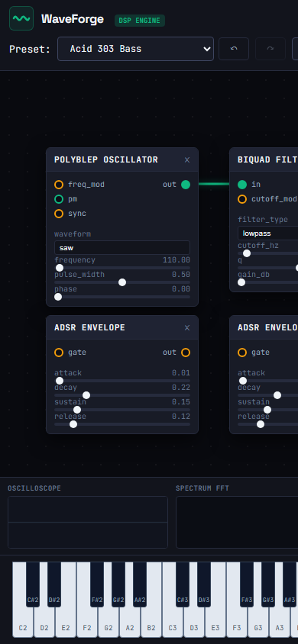Image resolution: width=298 pixels, height=644 pixels.
Task: Play the G#3 black key
Action: pos(268,584)
